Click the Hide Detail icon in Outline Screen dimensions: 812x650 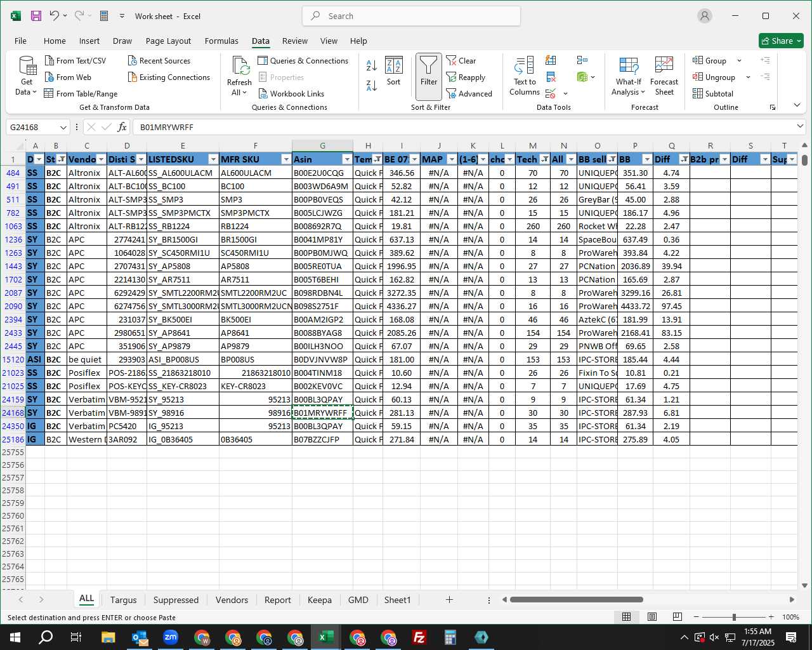766,77
